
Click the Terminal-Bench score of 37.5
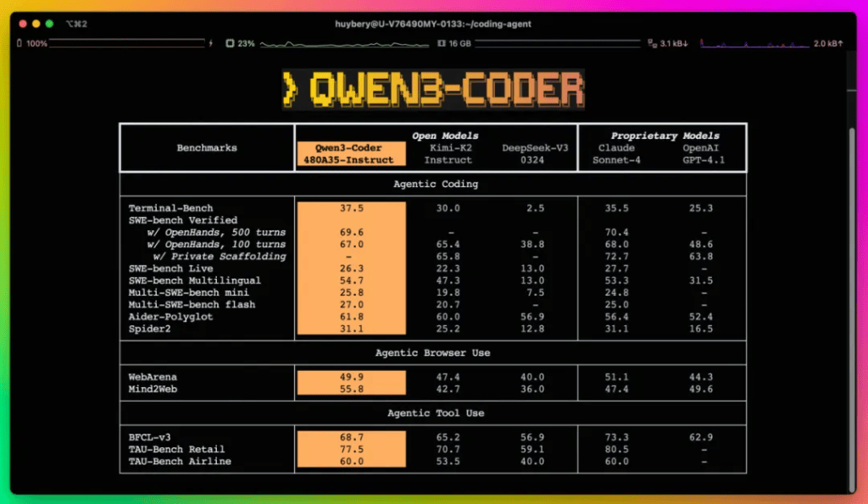(x=350, y=208)
